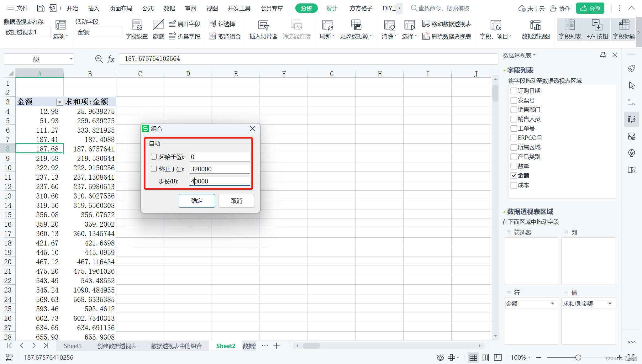642x364 pixels.
Task: Check the 成本 field
Action: 513,185
